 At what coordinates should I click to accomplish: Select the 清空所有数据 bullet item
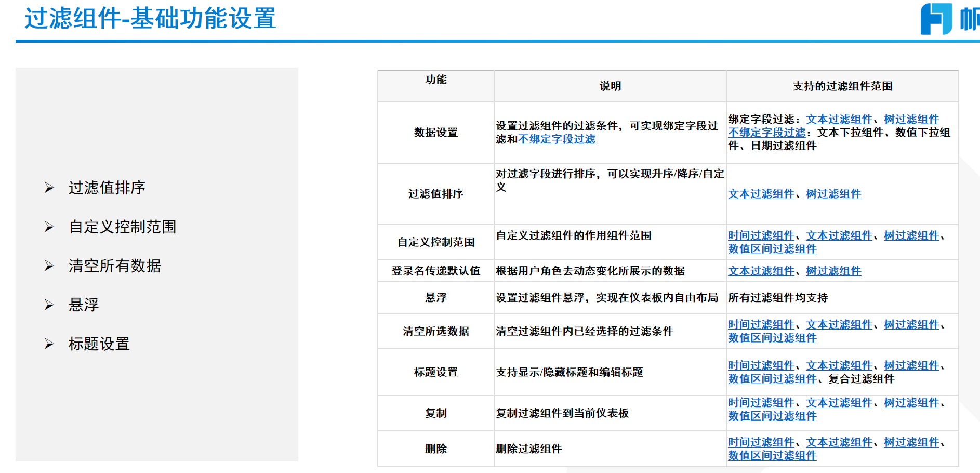[114, 266]
